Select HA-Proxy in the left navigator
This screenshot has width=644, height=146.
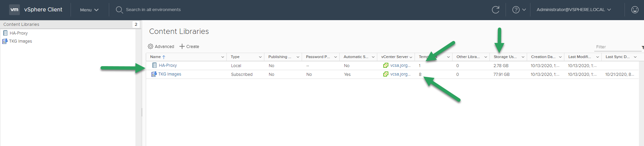[18, 33]
